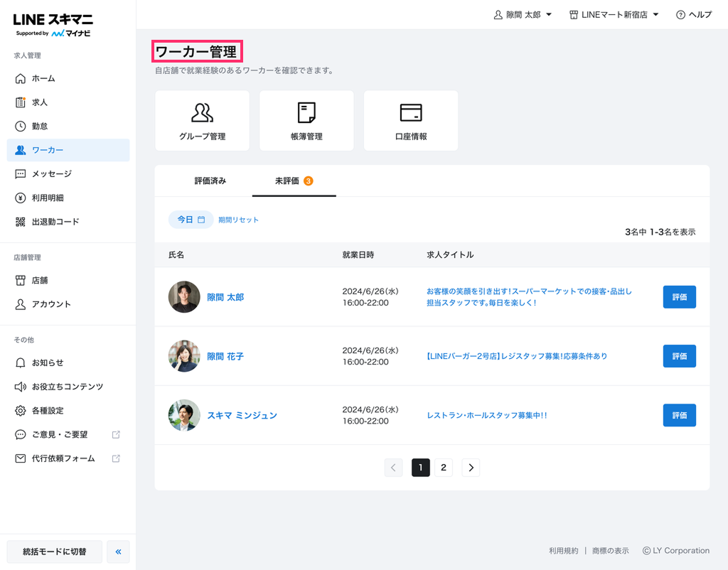This screenshot has width=728, height=570.
Task: Go to next page with right arrow
Action: click(471, 467)
